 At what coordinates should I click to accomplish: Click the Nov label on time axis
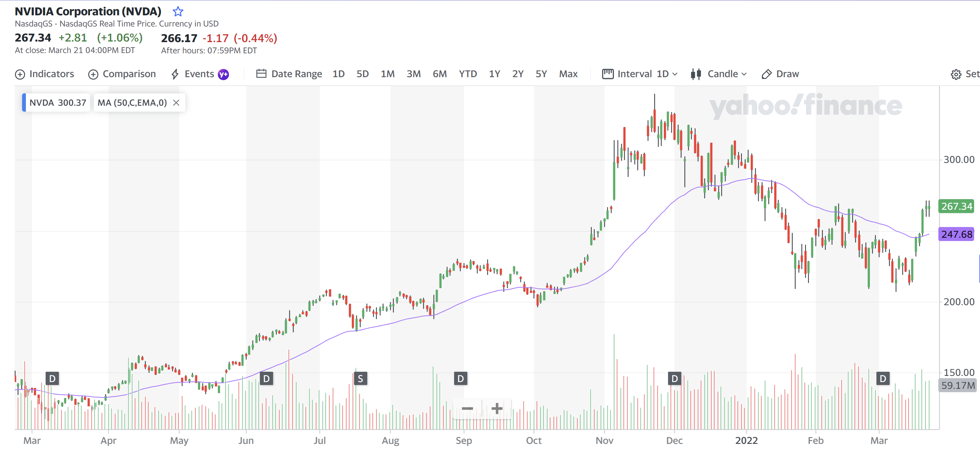604,440
